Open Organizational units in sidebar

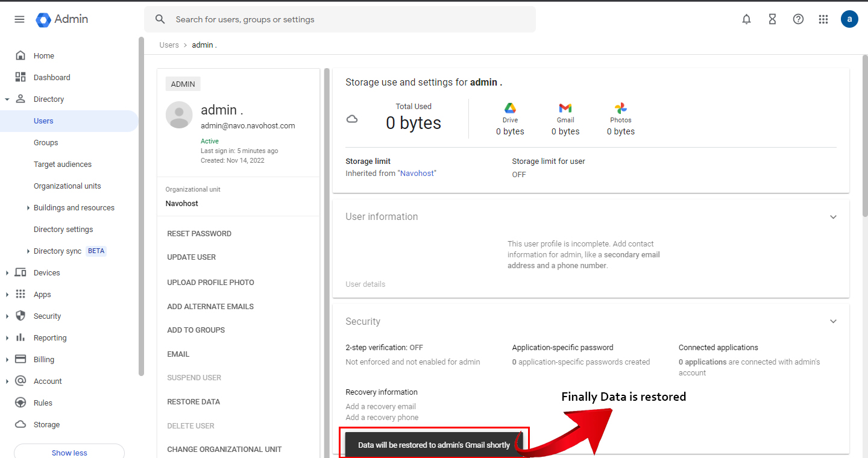[x=67, y=186]
